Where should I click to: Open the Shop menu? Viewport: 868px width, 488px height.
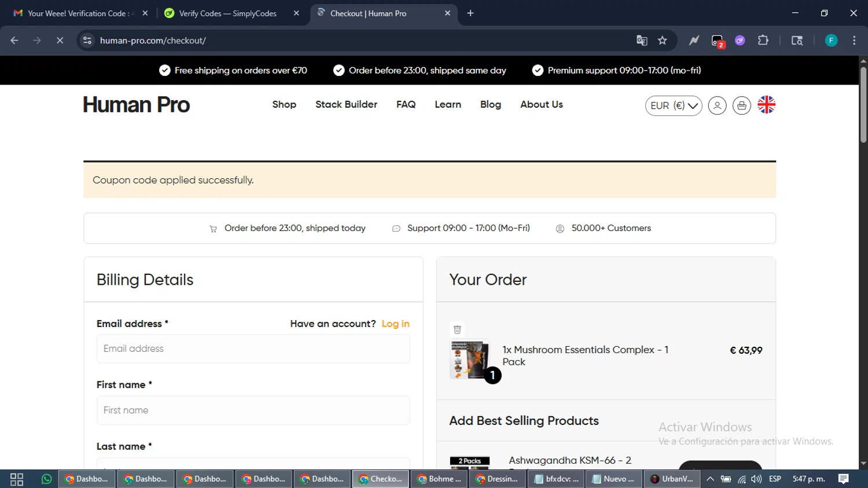pyautogui.click(x=284, y=105)
